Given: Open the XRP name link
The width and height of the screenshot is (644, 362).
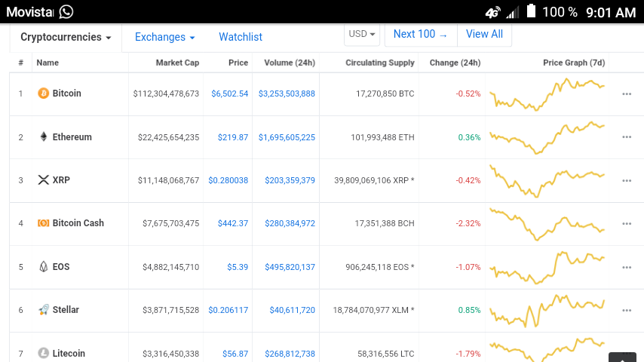Looking at the screenshot, I should pyautogui.click(x=61, y=180).
